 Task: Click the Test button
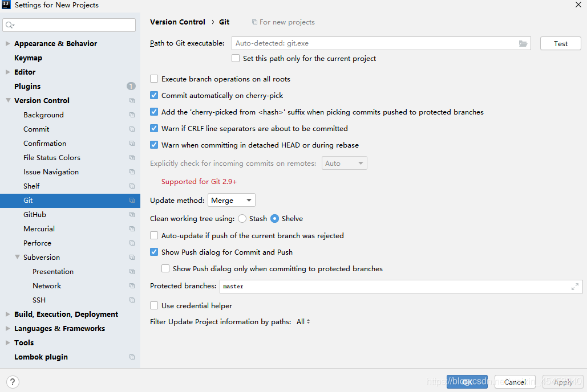pyautogui.click(x=560, y=43)
